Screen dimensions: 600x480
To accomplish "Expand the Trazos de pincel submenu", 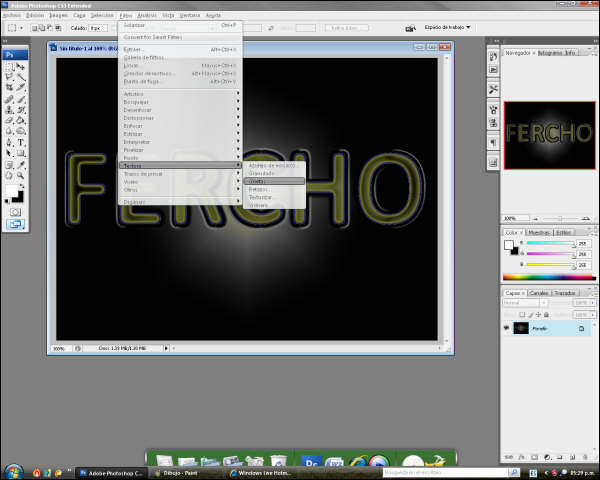I will click(x=180, y=174).
